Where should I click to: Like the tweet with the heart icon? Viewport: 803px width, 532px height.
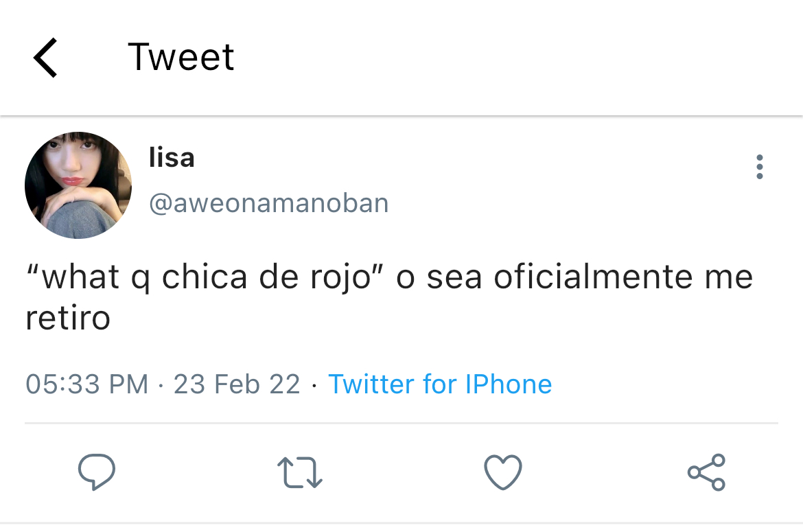click(503, 472)
